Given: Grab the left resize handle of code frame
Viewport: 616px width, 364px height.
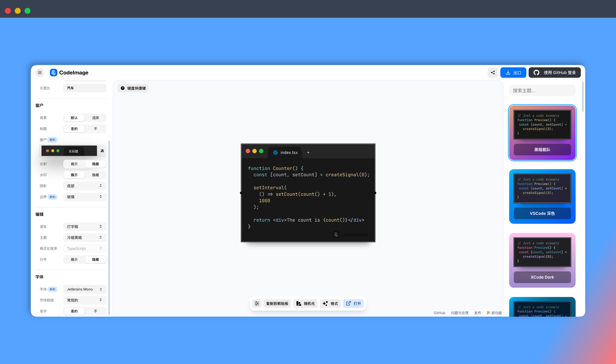Looking at the screenshot, I should click(x=241, y=193).
